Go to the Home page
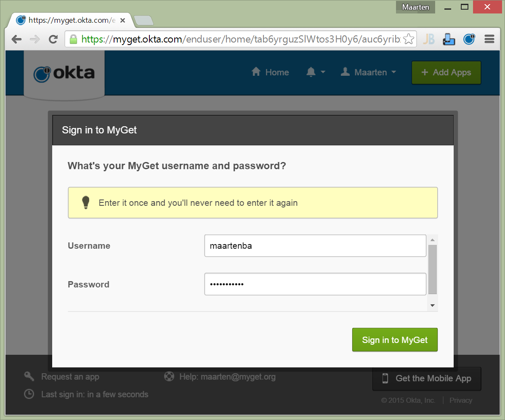The height and width of the screenshot is (420, 505). tap(270, 72)
